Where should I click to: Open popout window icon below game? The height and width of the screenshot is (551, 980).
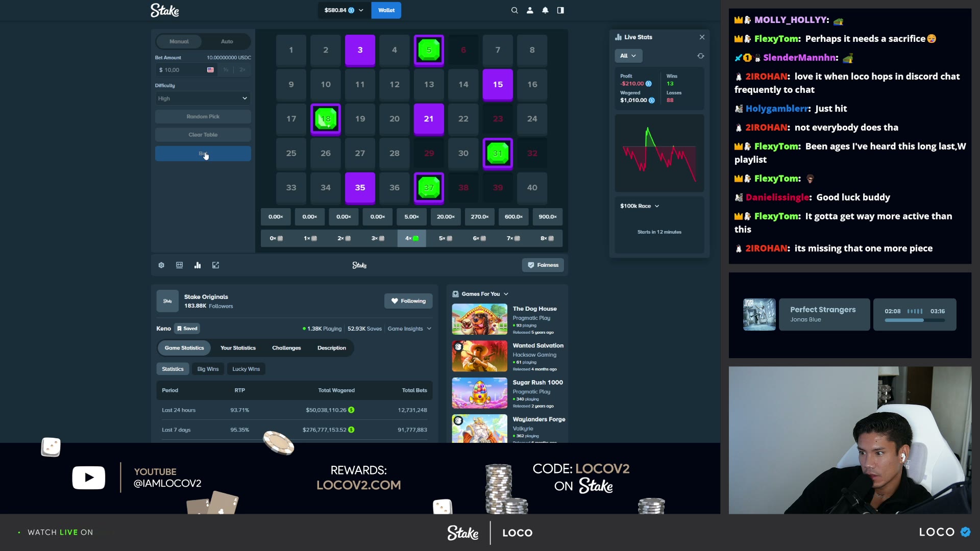click(216, 265)
